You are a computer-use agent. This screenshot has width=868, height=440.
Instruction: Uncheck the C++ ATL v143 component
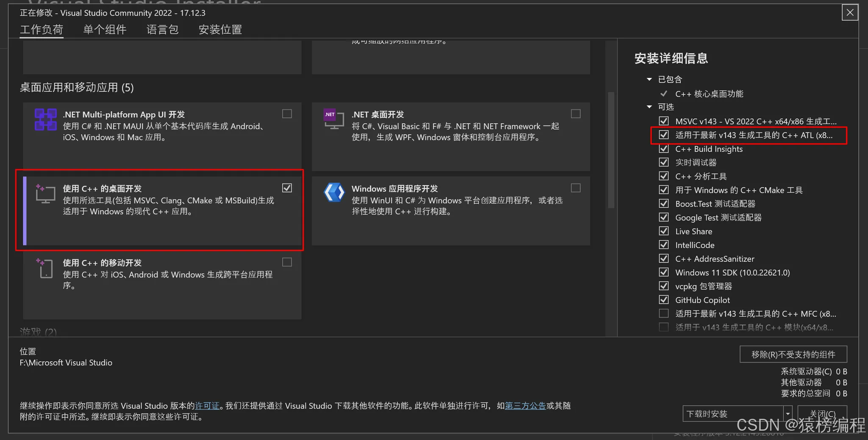point(664,135)
